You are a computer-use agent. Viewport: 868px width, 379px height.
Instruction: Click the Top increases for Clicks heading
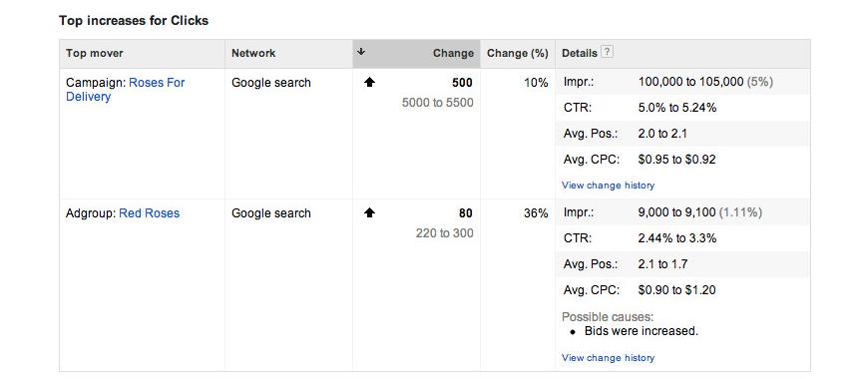[134, 21]
